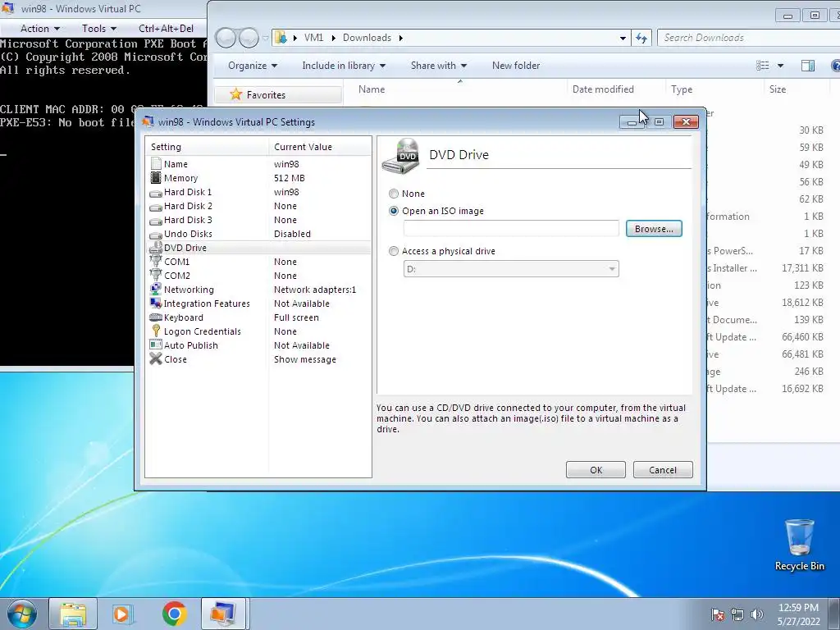Click the Hard Disk 1 icon

[x=156, y=192]
